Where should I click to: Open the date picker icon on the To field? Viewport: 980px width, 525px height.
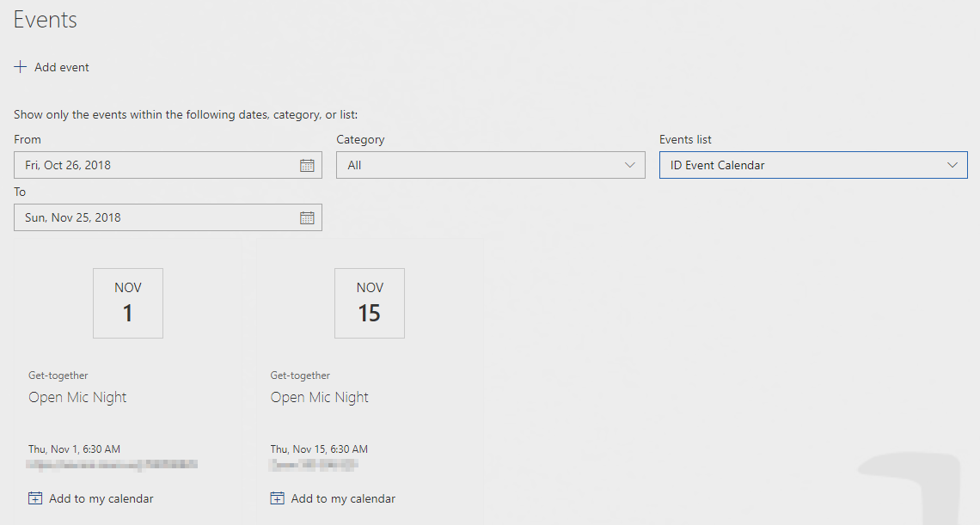(x=307, y=217)
